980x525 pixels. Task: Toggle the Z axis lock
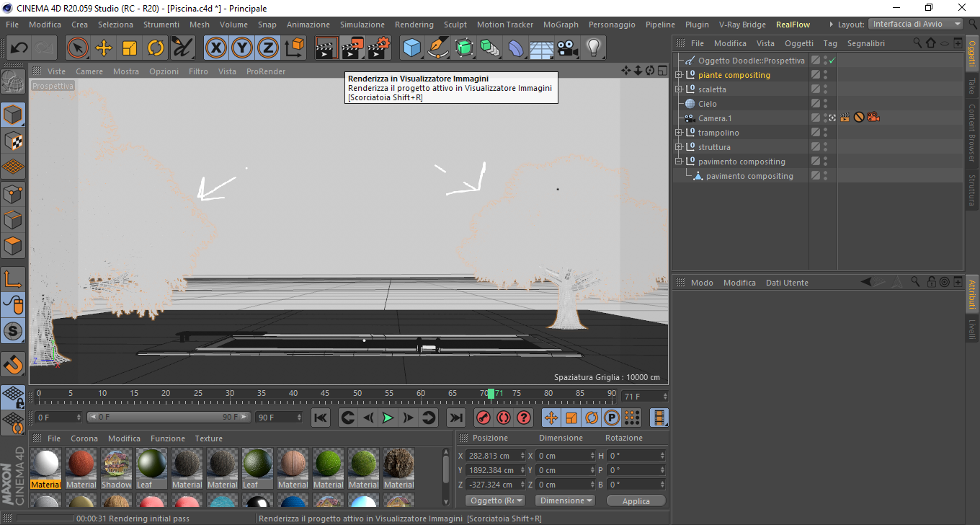(267, 48)
